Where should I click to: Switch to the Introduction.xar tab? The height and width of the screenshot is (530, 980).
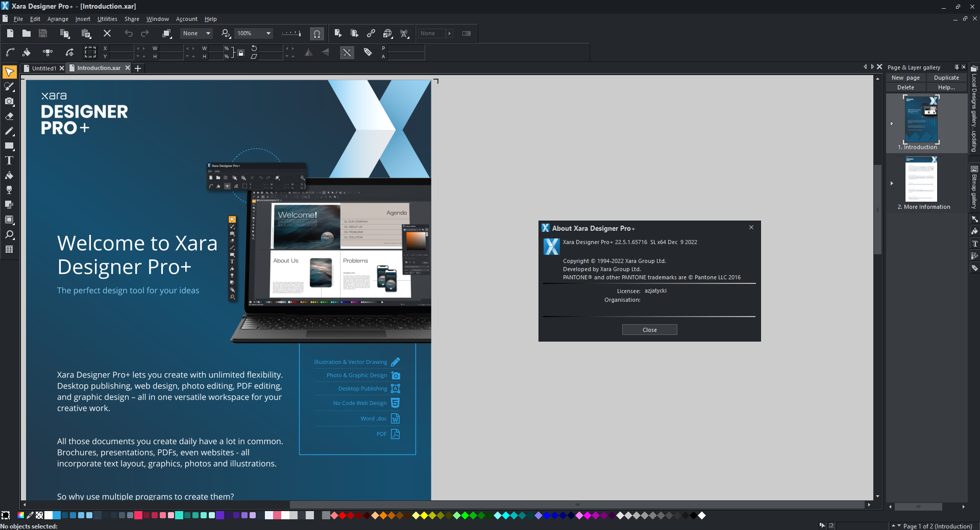[x=99, y=68]
